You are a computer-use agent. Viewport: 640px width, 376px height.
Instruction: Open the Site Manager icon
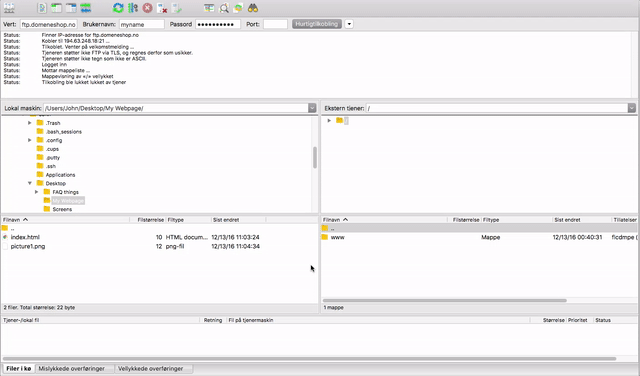9,8
